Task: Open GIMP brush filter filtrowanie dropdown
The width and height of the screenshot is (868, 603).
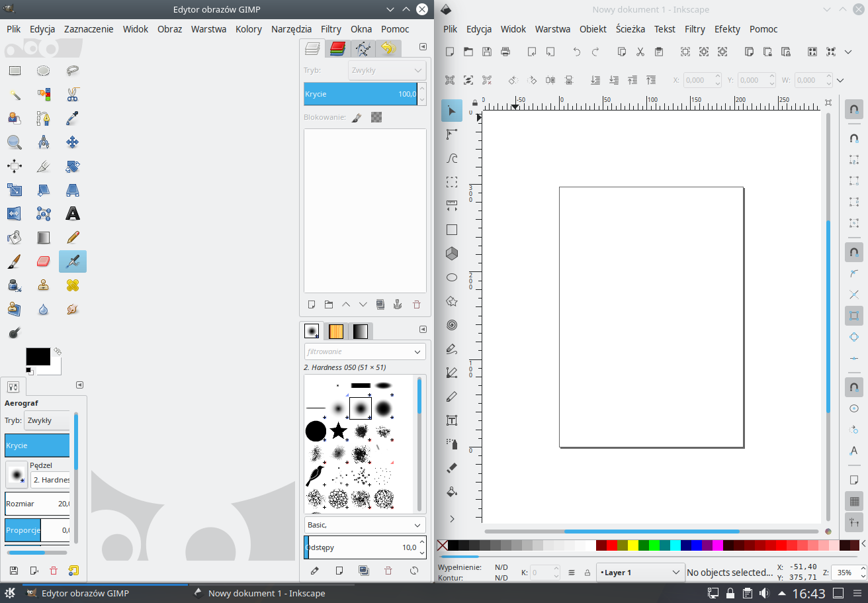Action: click(365, 351)
